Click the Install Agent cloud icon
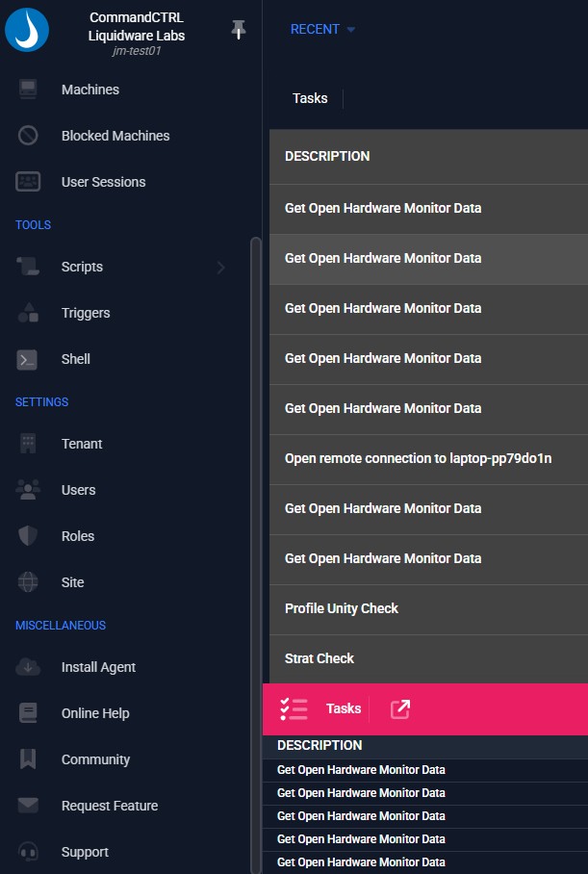The width and height of the screenshot is (588, 874). (x=28, y=667)
